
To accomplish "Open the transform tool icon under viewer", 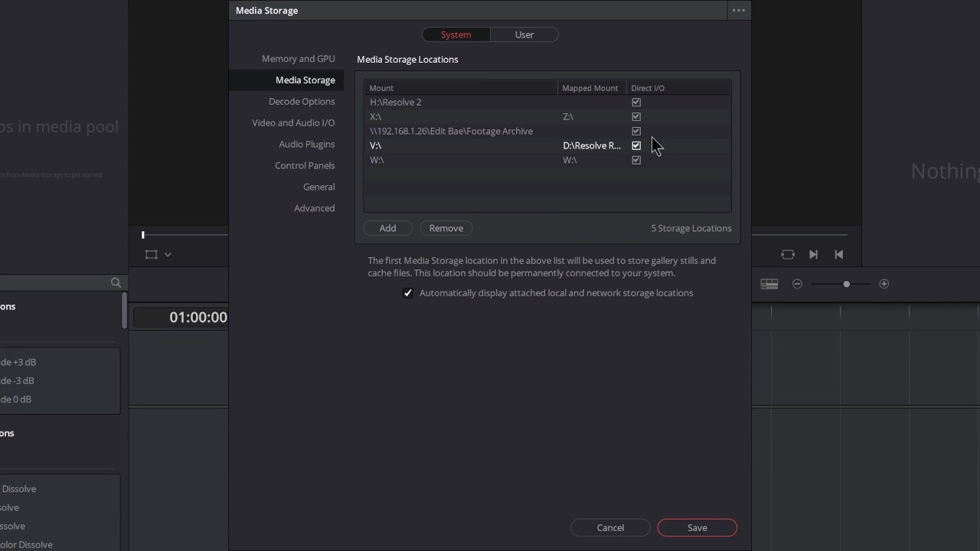I will point(151,255).
